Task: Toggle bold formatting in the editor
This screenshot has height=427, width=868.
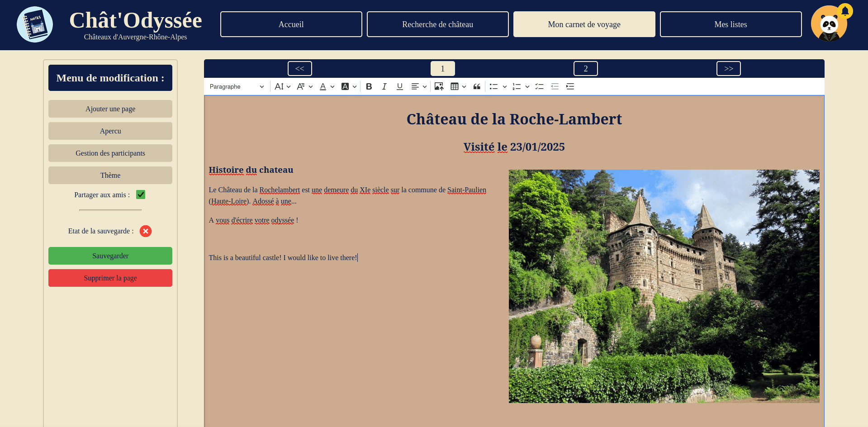Action: tap(369, 86)
